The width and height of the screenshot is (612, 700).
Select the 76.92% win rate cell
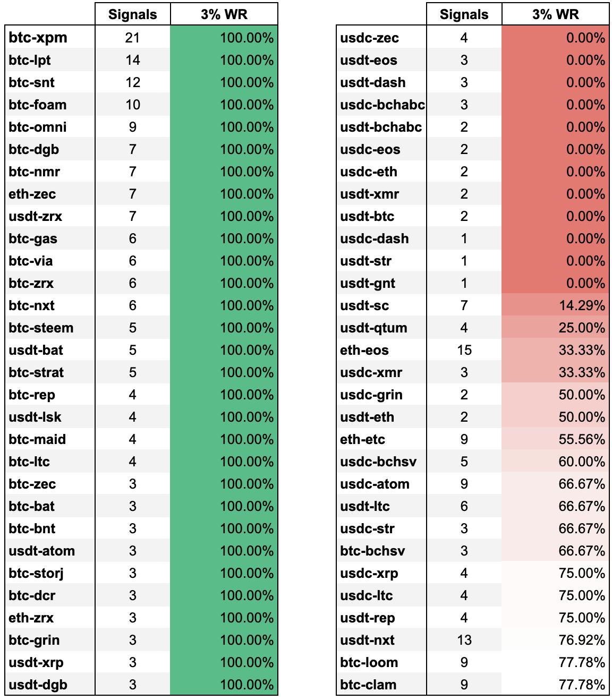pos(555,640)
